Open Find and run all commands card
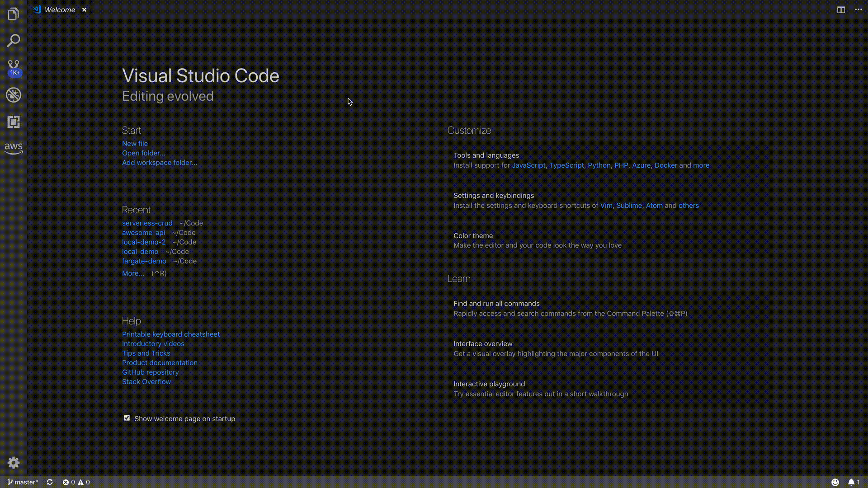The width and height of the screenshot is (868, 488). 610,308
